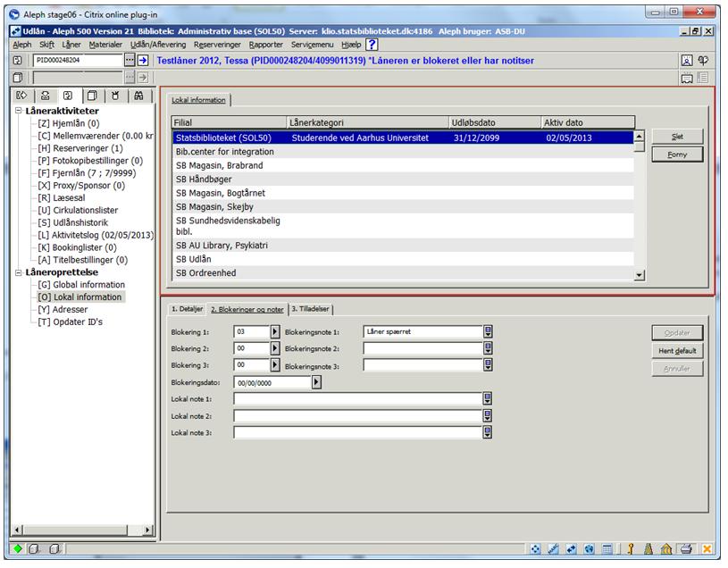Click the orange X icon in status bar
728x568 pixels.
coord(707,549)
